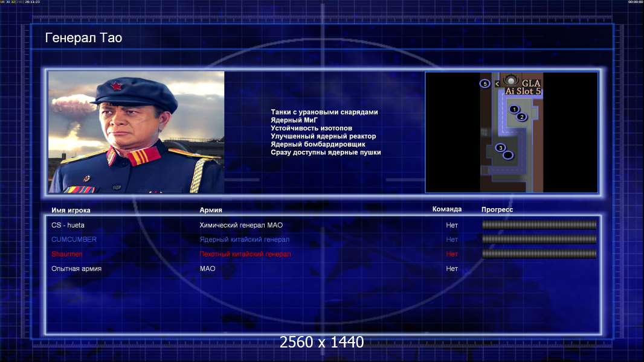Select the CUMCUMBER player name
644x362 pixels.
(74, 240)
